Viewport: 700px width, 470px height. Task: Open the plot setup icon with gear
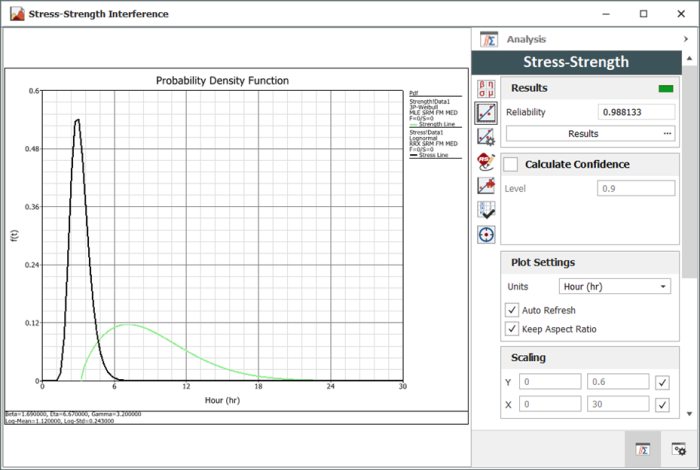[x=486, y=136]
